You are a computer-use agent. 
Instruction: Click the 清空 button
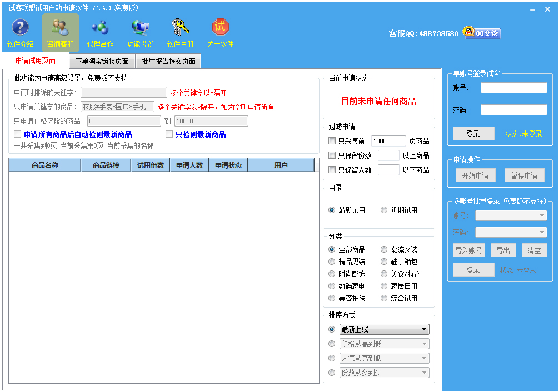point(535,250)
